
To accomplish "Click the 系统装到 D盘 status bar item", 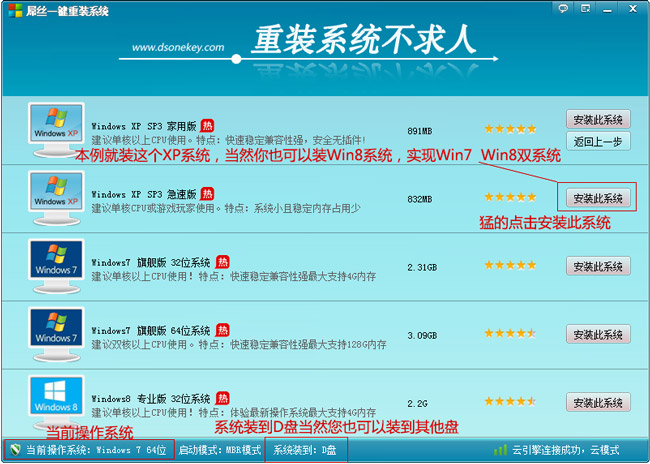I will tap(305, 450).
